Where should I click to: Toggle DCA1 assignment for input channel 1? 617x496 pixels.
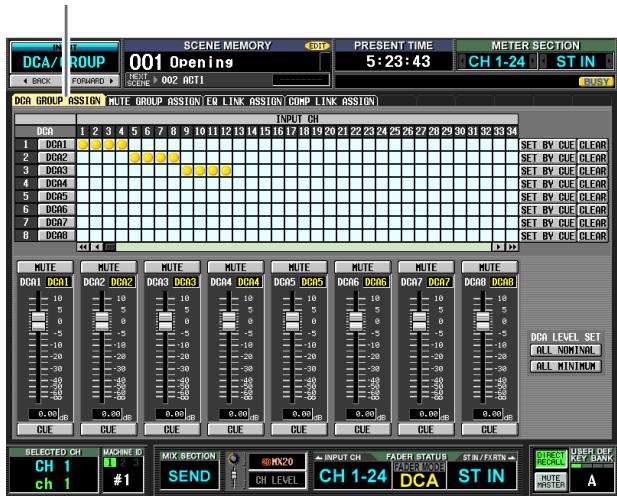[83, 145]
